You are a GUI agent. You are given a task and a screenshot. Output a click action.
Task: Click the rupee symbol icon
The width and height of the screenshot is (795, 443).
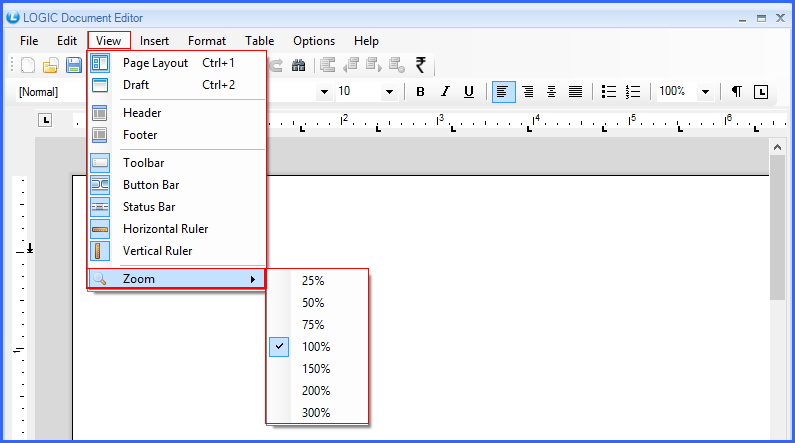pyautogui.click(x=420, y=65)
